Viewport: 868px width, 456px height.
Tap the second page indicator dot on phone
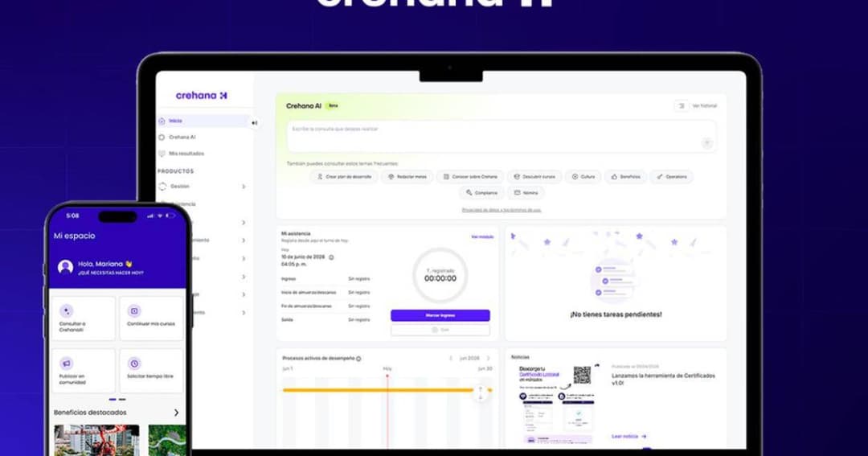tap(122, 400)
